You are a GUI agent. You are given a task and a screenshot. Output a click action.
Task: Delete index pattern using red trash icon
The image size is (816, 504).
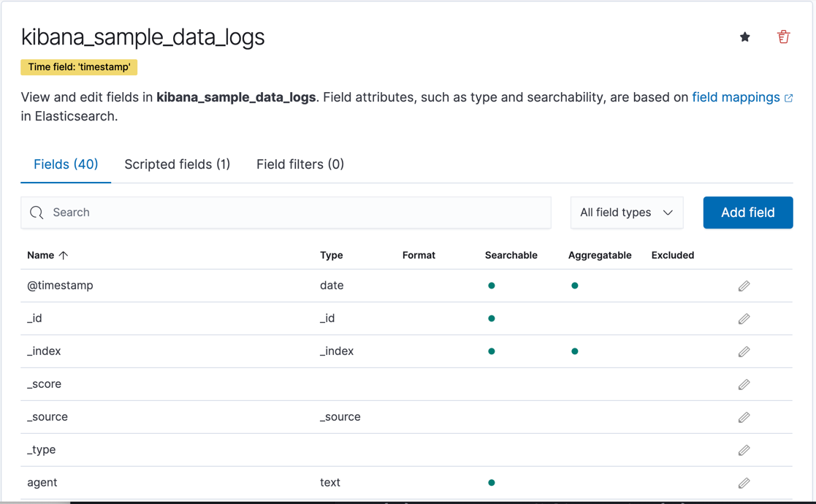(x=783, y=37)
